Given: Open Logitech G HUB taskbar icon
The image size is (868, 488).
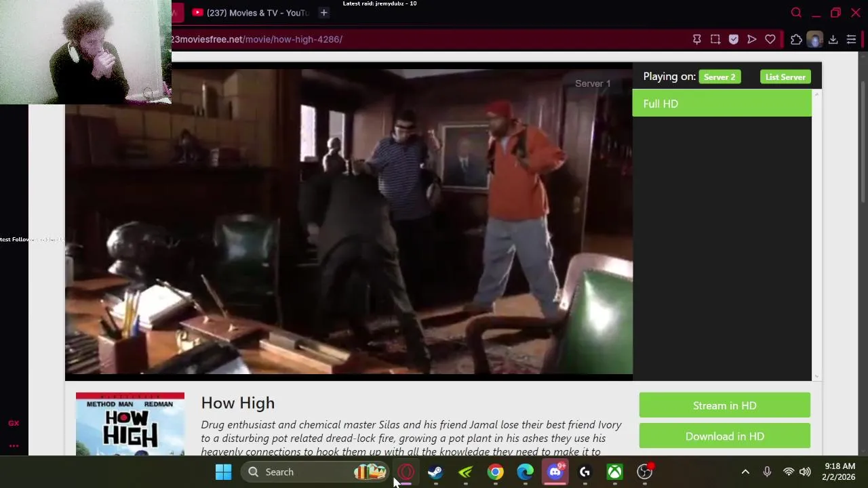Looking at the screenshot, I should [585, 472].
